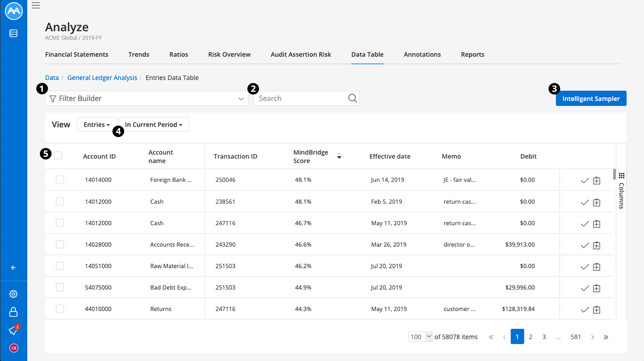Click the table vertical scrollbar
Image resolution: width=644 pixels, height=361 pixels.
(x=614, y=174)
